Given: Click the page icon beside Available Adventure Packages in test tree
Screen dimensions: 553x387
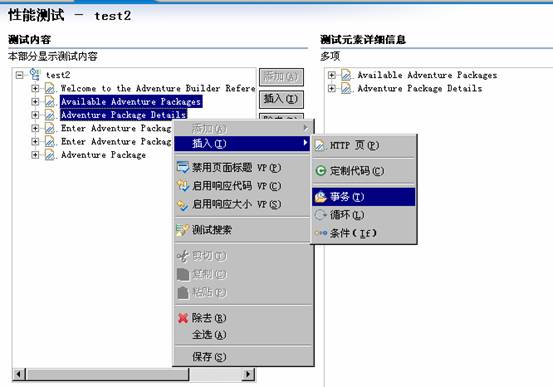Looking at the screenshot, I should 50,102.
